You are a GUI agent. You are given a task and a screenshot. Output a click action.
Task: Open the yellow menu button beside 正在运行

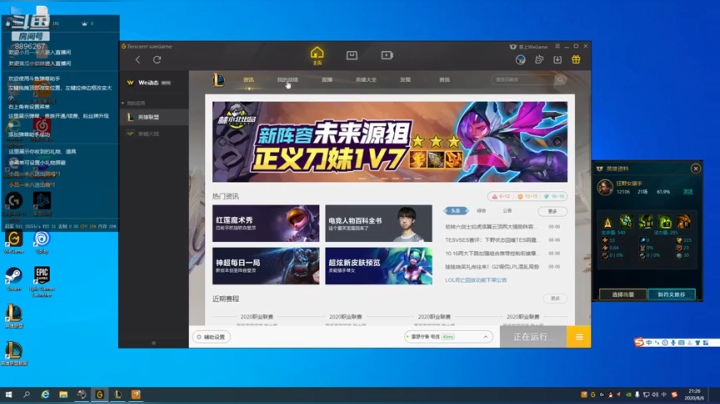pyautogui.click(x=579, y=337)
